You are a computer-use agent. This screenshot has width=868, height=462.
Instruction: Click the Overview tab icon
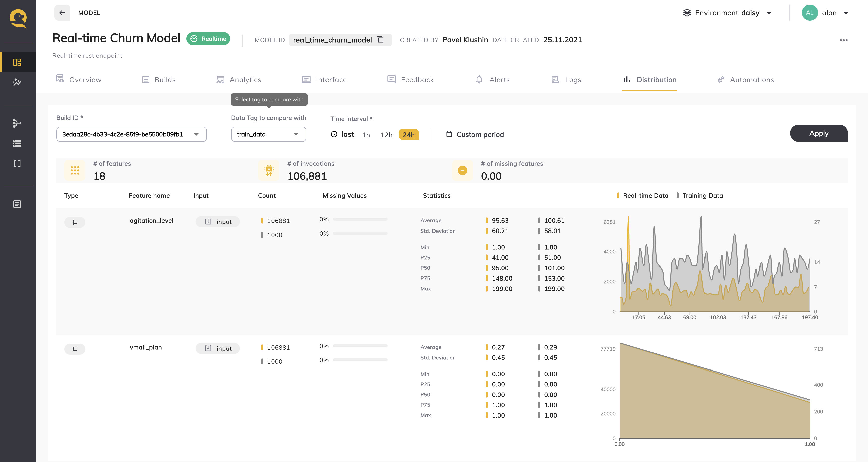click(60, 79)
